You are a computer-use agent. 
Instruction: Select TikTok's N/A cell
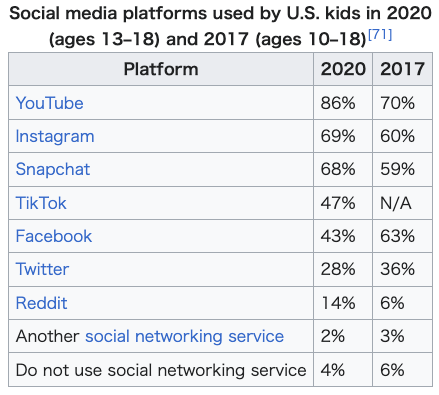pyautogui.click(x=402, y=203)
